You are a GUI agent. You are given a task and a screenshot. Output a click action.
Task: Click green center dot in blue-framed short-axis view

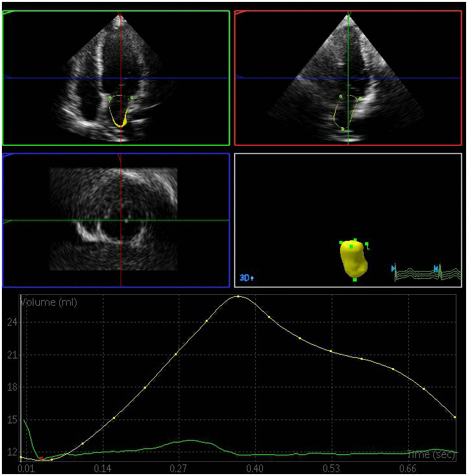click(127, 220)
